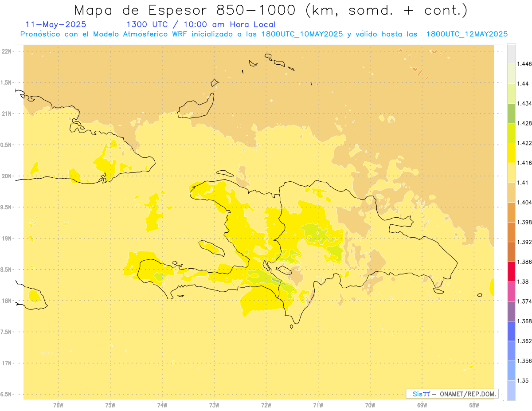Click the longitude label '69W'
Image resolution: width=532 pixels, height=411 pixels.
(x=422, y=405)
